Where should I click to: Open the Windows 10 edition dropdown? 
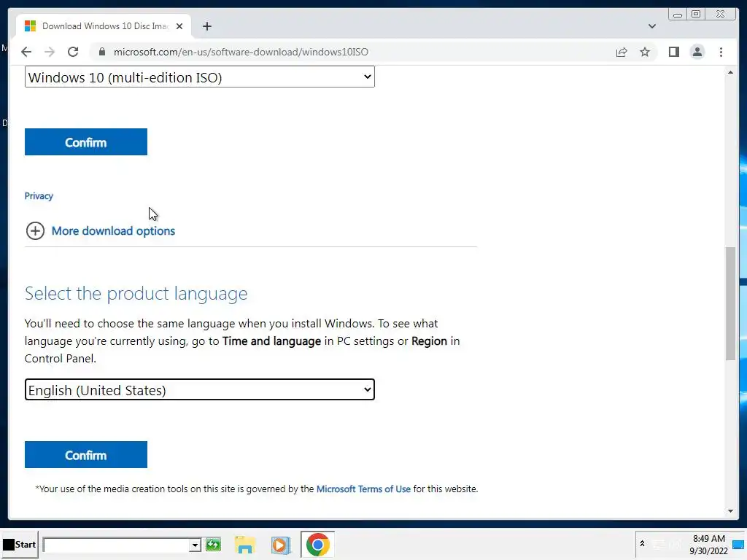coord(200,77)
